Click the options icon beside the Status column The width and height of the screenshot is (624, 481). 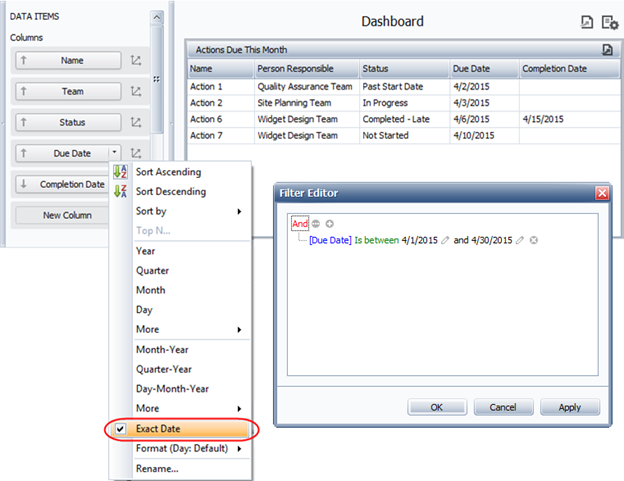[x=136, y=123]
